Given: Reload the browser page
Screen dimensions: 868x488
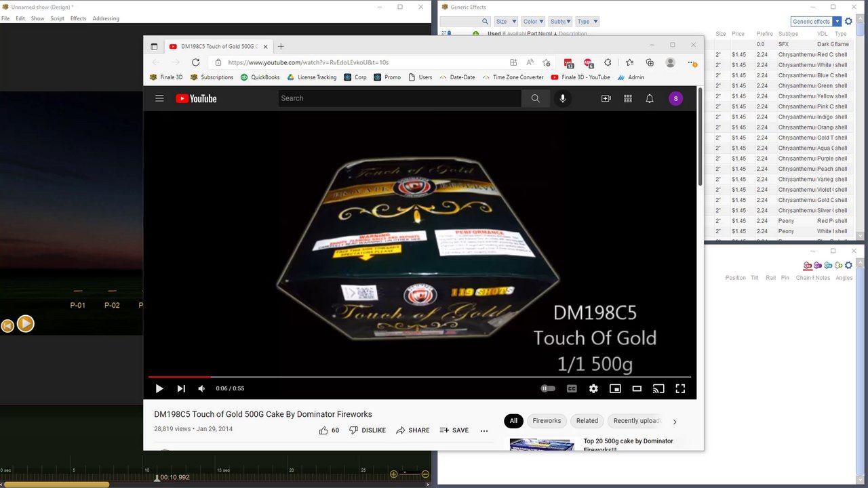Looking at the screenshot, I should [x=195, y=62].
